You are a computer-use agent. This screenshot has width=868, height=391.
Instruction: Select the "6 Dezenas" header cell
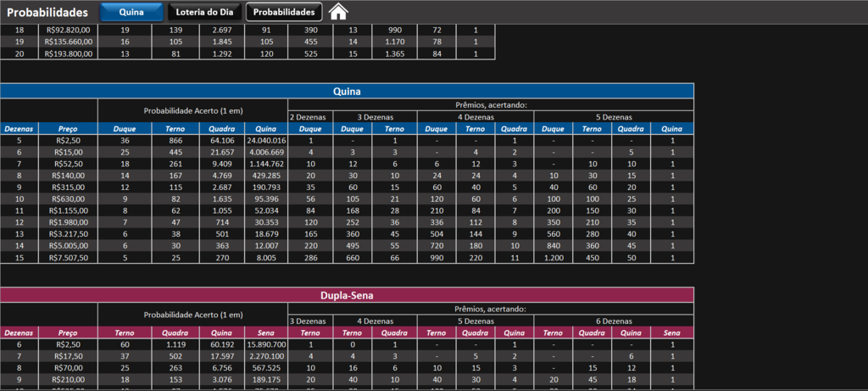click(614, 321)
